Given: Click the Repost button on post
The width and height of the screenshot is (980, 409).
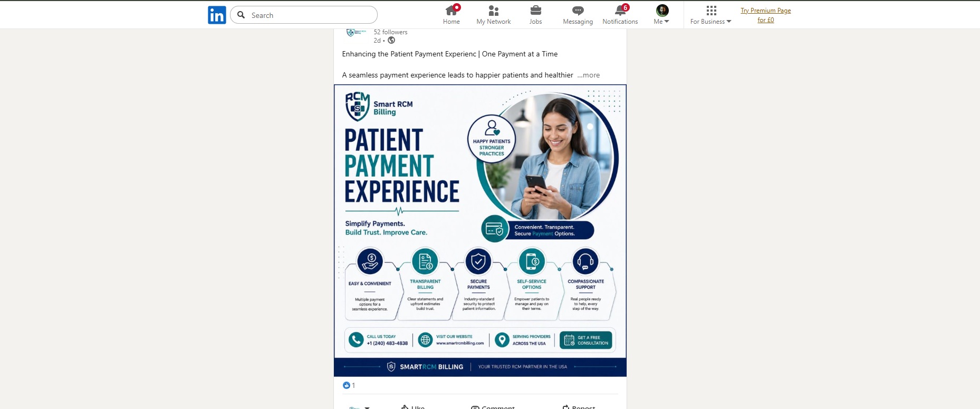Looking at the screenshot, I should click(579, 406).
